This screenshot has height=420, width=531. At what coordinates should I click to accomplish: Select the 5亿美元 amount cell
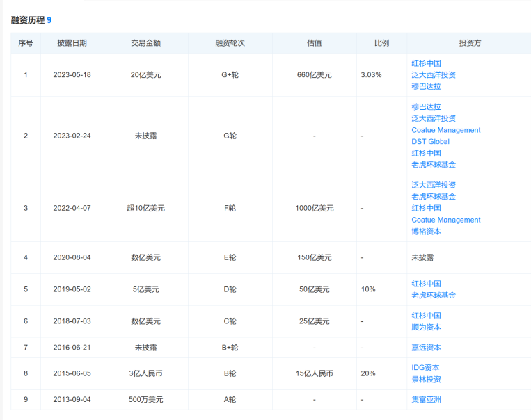pyautogui.click(x=146, y=289)
